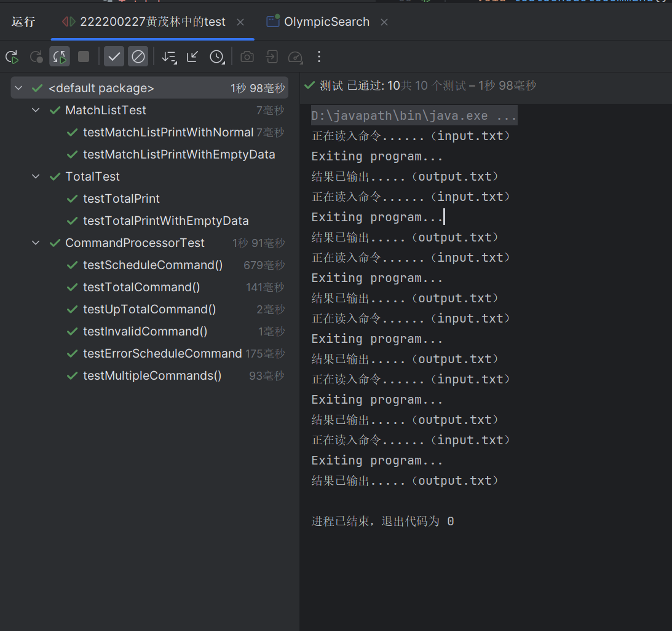
Task: Click the Import tests arrow icon
Action: pyautogui.click(x=272, y=57)
